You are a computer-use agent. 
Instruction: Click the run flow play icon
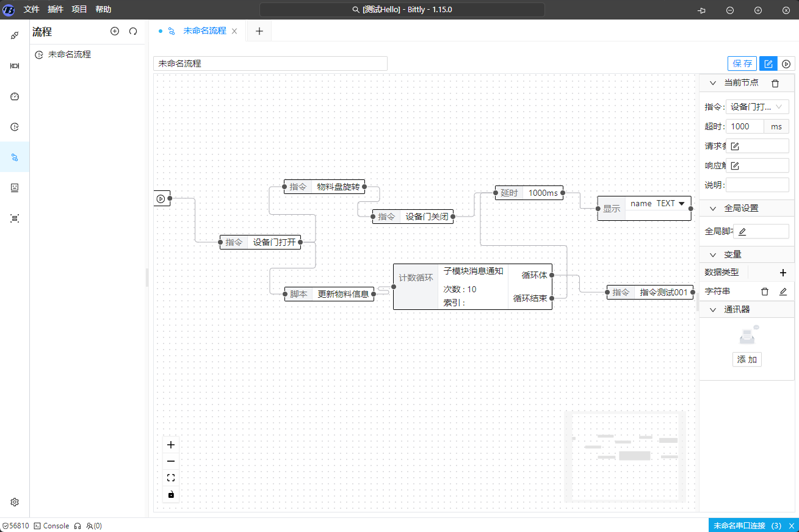[x=786, y=63]
